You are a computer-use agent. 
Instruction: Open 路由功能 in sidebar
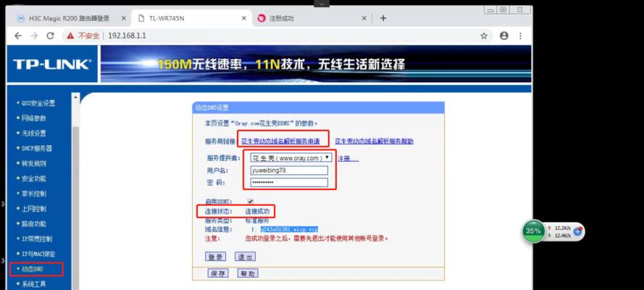[33, 224]
